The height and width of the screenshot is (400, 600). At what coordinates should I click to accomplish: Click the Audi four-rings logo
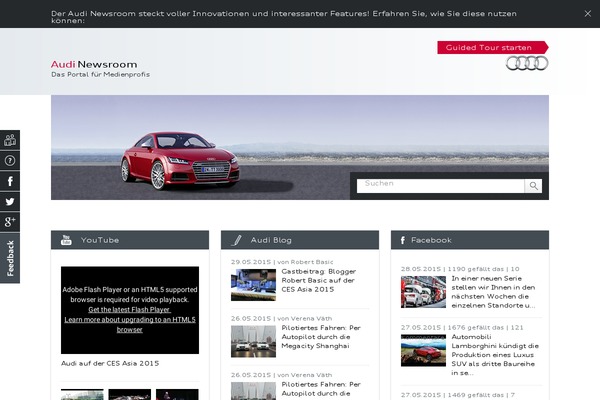527,63
